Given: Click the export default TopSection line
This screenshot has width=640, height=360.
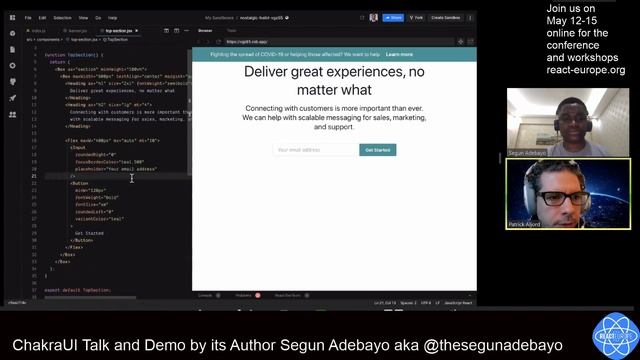Looking at the screenshot, I should 78,290.
